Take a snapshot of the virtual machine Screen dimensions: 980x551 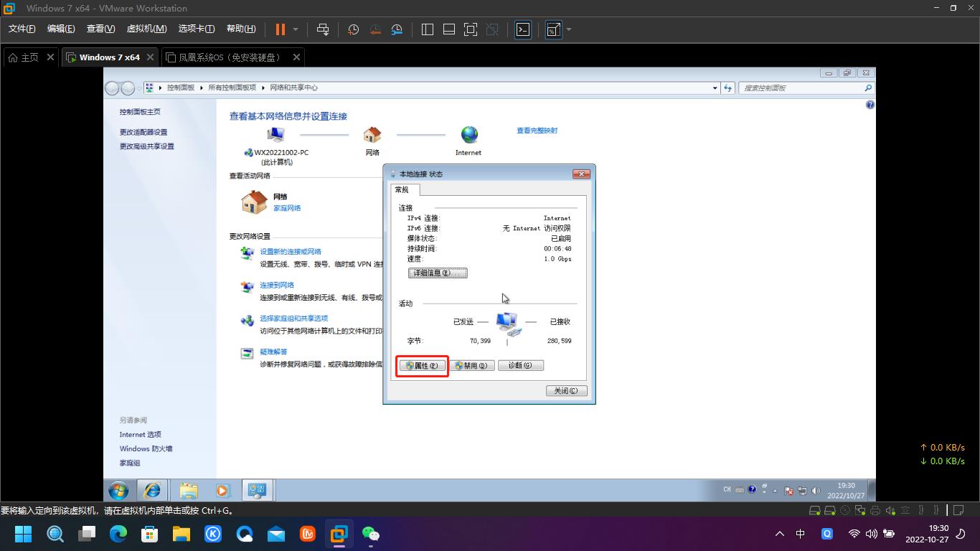352,29
